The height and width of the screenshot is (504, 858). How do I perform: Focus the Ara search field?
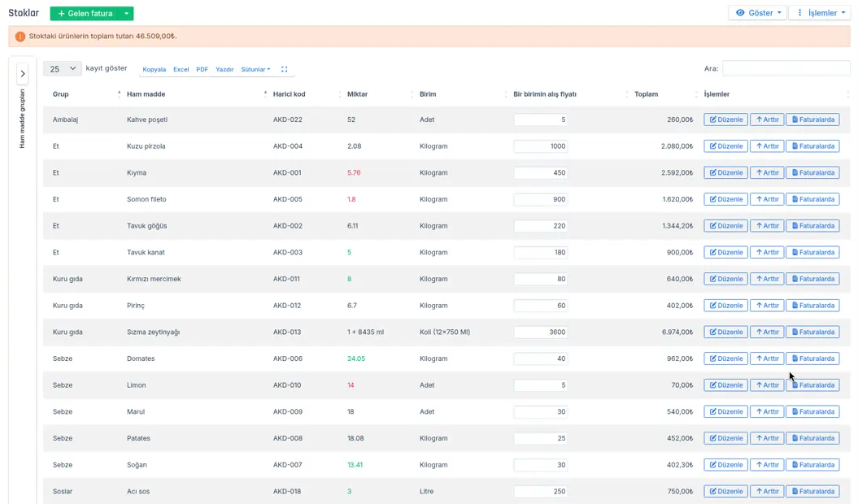click(786, 68)
